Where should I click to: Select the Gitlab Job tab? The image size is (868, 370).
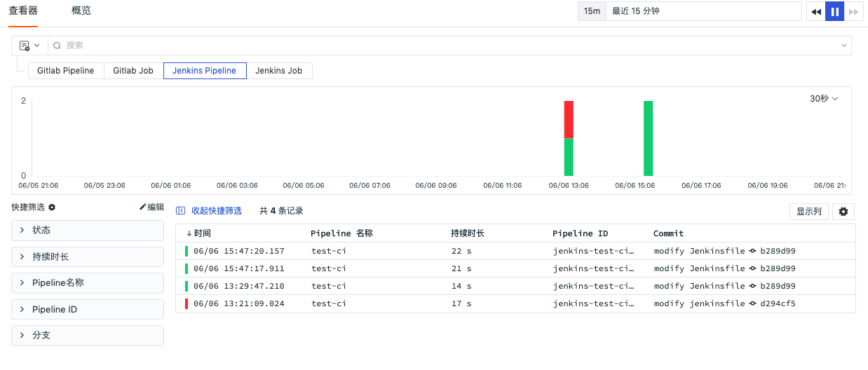133,71
